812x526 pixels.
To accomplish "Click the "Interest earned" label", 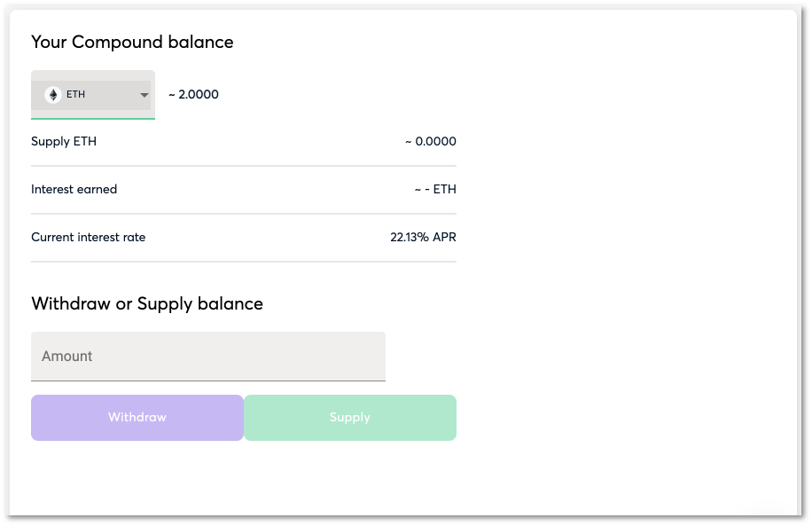I will coord(74,189).
